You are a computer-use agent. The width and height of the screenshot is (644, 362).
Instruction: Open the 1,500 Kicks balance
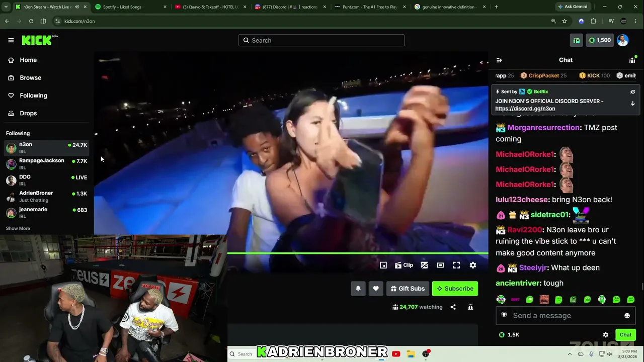coord(600,40)
